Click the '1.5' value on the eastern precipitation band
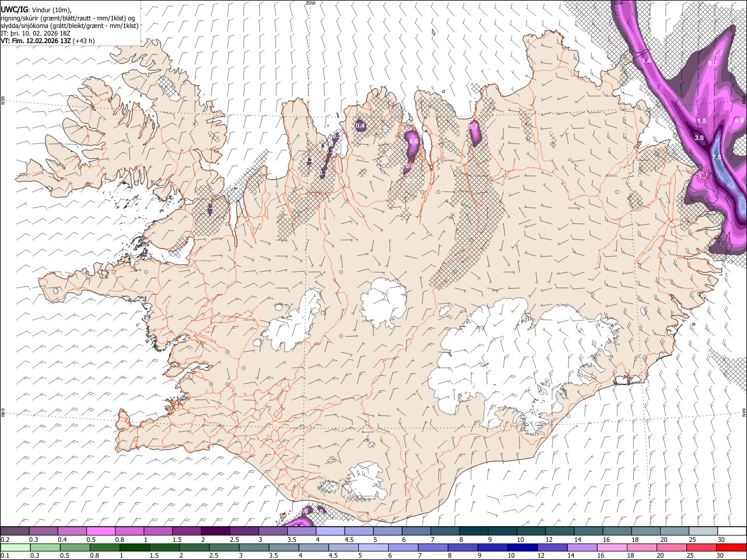Screen dimensions: 747x560 (x=701, y=121)
